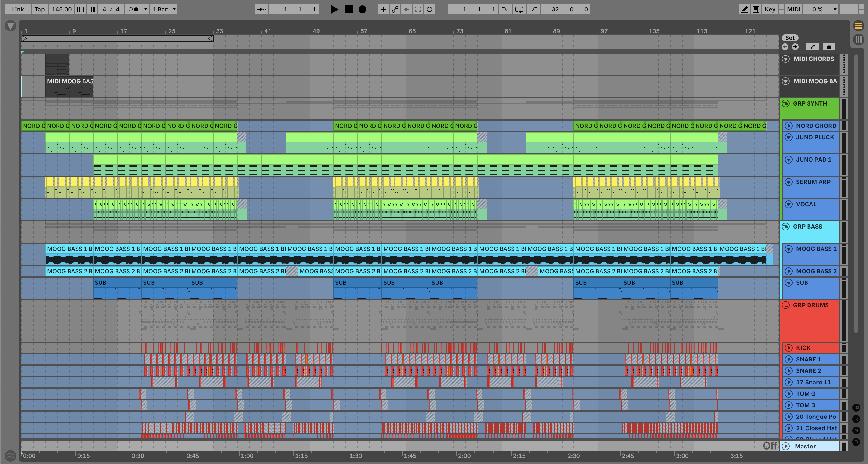Click the Tap tempo button

[40, 9]
